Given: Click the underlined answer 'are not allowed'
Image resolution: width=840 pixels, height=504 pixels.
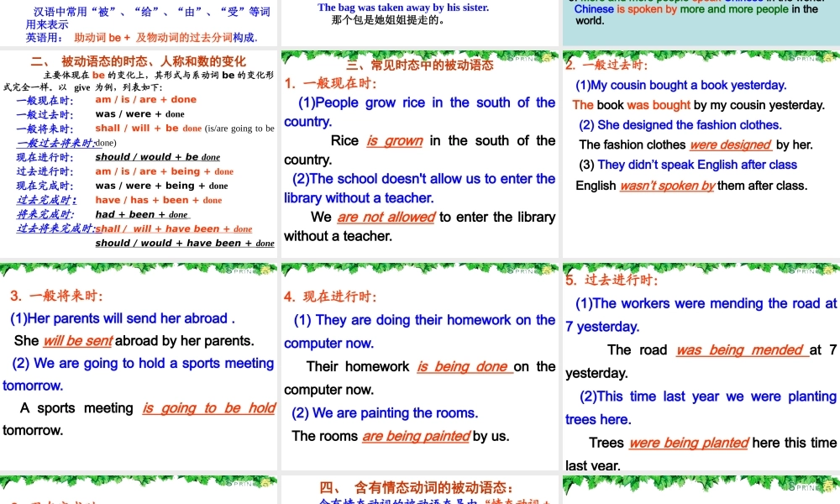Looking at the screenshot, I should 386,217.
